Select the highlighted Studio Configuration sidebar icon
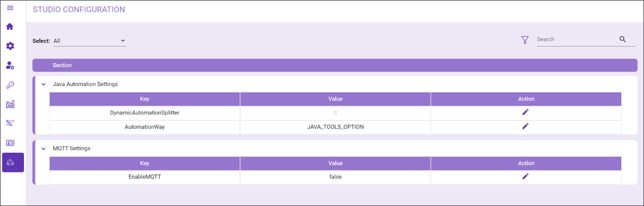 click(13, 163)
